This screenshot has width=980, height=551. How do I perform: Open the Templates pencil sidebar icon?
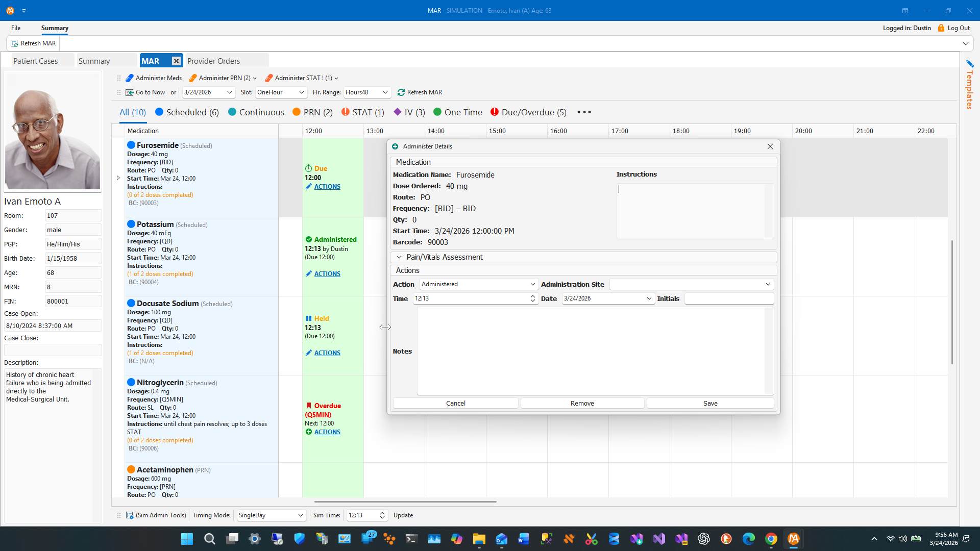tap(970, 63)
